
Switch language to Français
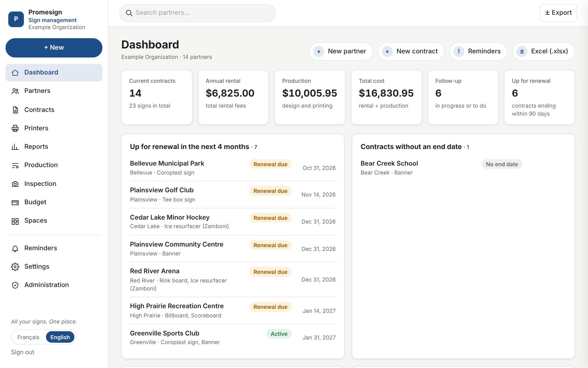click(28, 337)
